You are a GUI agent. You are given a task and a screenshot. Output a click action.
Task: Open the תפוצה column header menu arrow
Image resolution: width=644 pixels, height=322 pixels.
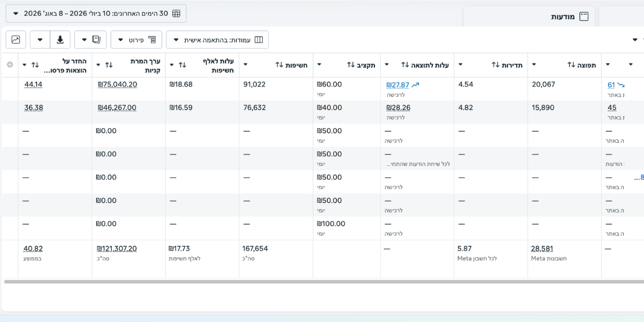point(534,65)
